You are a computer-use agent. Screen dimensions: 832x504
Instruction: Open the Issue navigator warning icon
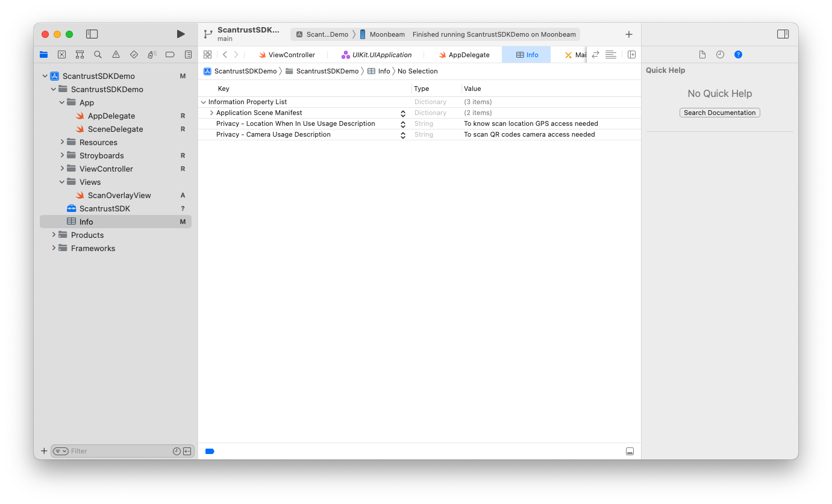(x=116, y=55)
